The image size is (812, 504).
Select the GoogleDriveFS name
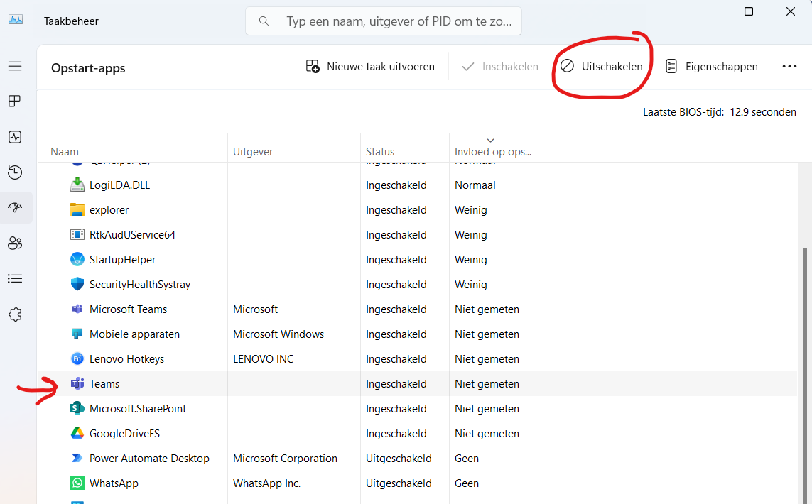(125, 434)
